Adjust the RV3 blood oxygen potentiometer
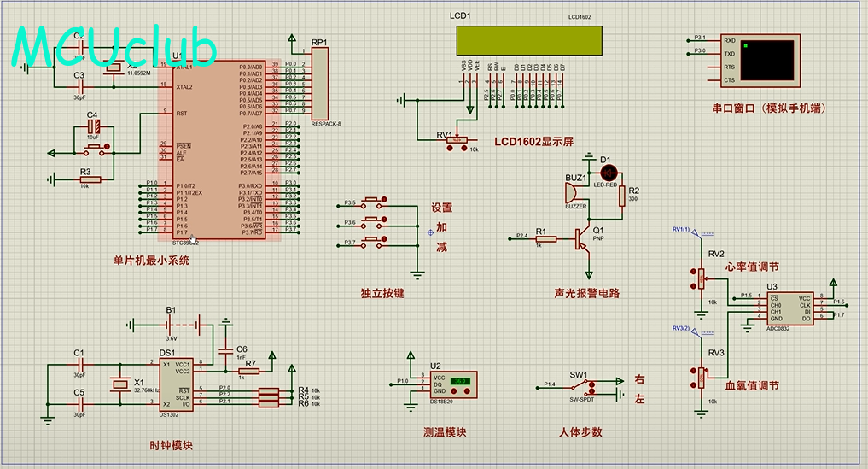Screen dimensions: 868x469 (x=700, y=376)
